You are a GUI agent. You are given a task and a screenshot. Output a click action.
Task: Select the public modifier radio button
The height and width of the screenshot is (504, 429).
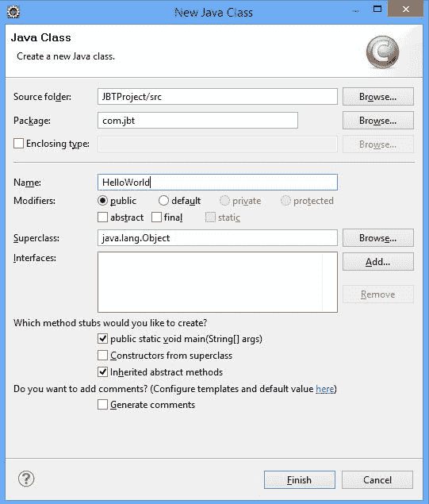(x=102, y=201)
